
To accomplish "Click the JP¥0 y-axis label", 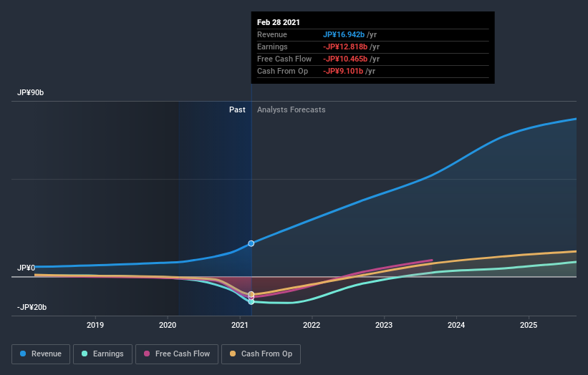I will click(26, 268).
